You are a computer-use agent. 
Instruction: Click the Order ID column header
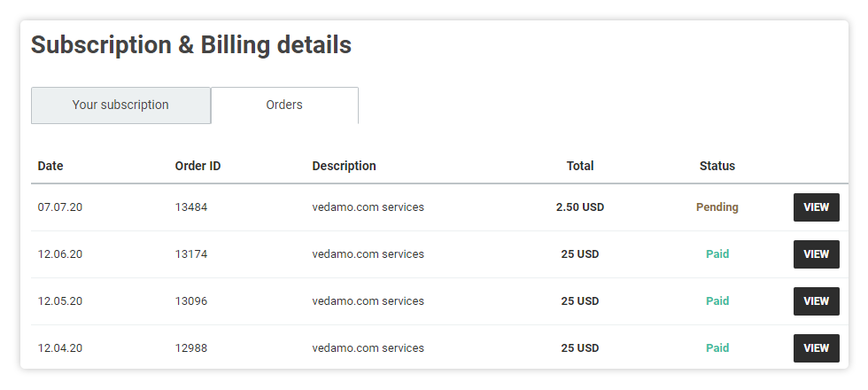point(198,167)
